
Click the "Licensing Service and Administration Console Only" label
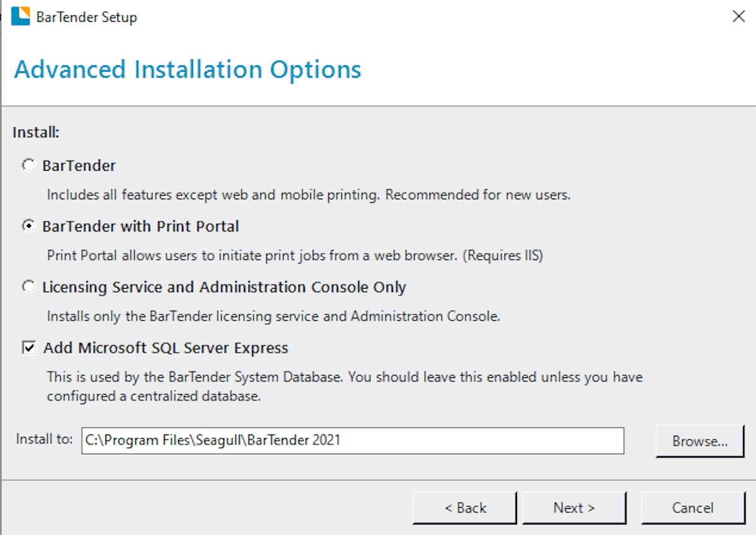point(224,287)
